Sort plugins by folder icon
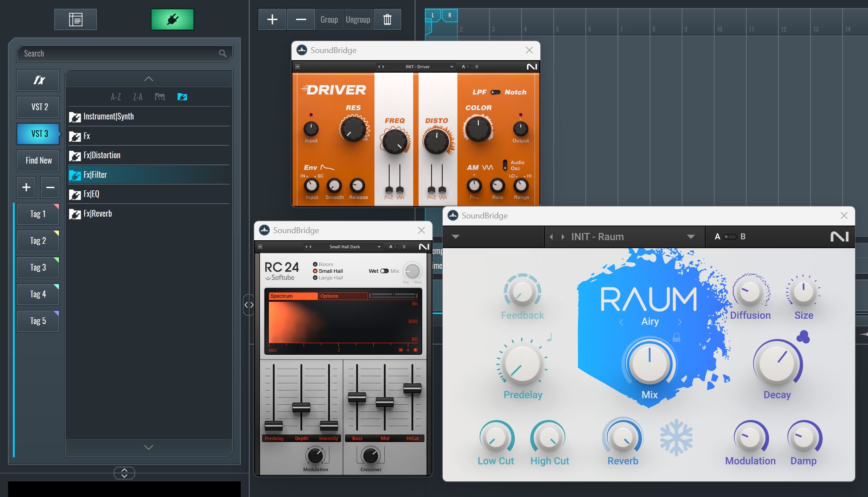 tap(160, 97)
